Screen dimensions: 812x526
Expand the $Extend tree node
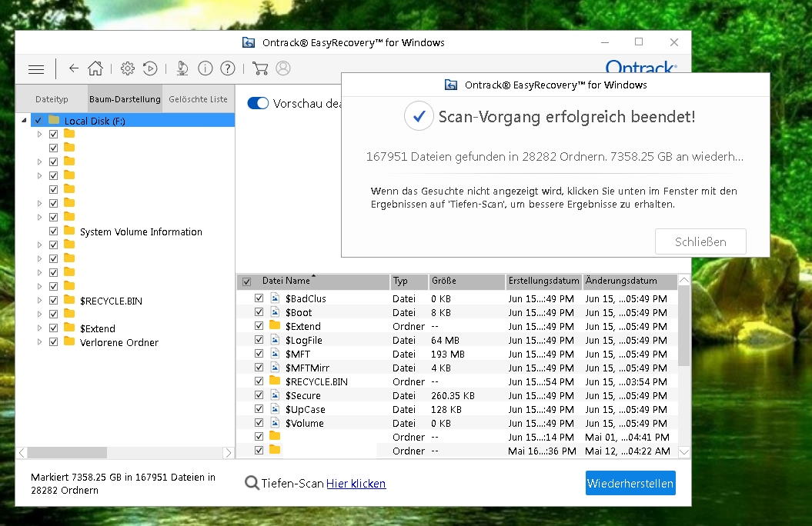coord(39,328)
